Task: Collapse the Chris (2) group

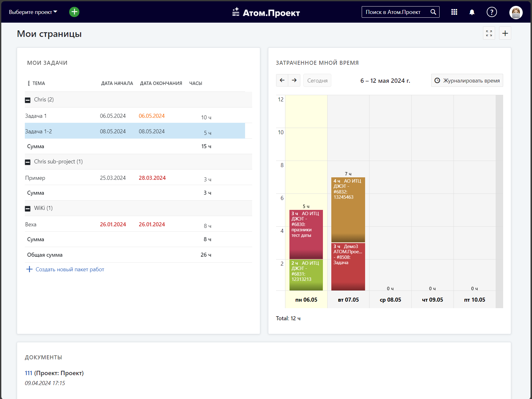Action: [28, 100]
